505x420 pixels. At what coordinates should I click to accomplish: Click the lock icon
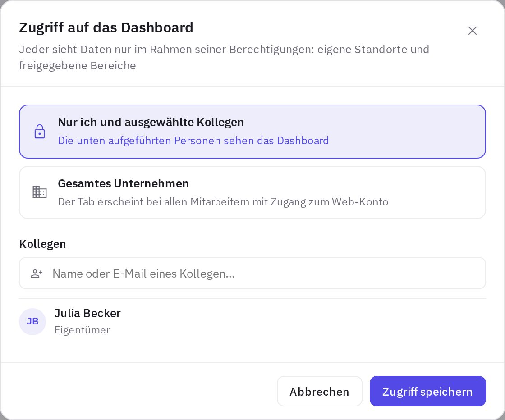(x=40, y=131)
